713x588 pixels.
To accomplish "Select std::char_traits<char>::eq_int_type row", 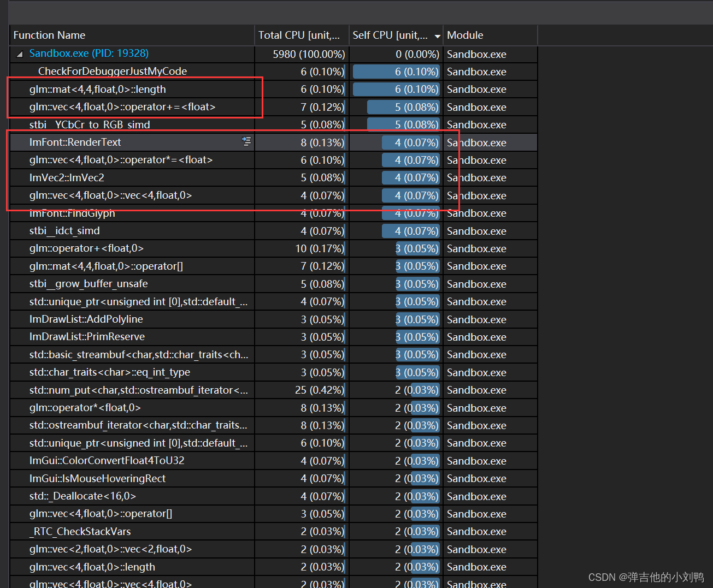I will (x=273, y=372).
